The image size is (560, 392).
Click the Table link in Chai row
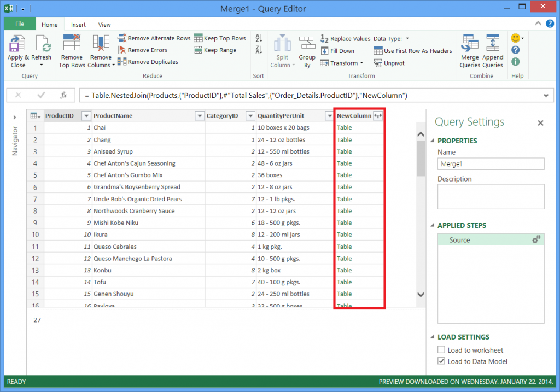345,127
